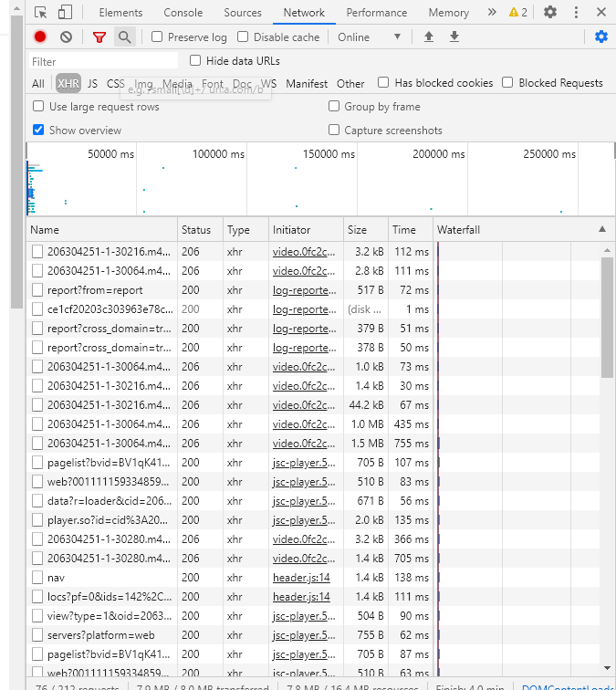The height and width of the screenshot is (690, 616).
Task: Filter requests by Other type
Action: [350, 84]
